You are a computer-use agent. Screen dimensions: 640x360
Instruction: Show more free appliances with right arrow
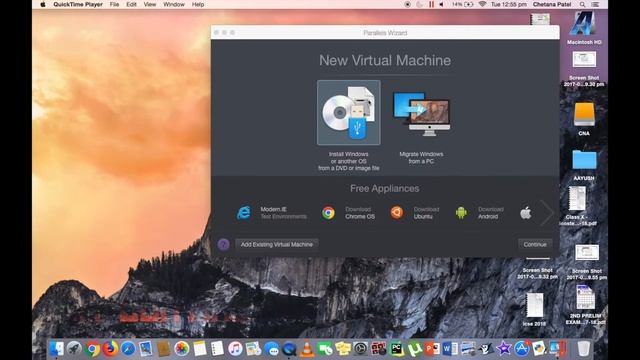pyautogui.click(x=546, y=213)
